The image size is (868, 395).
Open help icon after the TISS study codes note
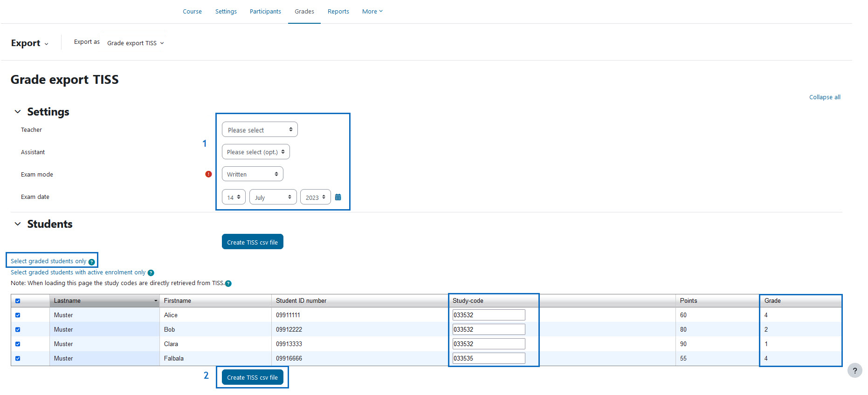click(x=228, y=283)
